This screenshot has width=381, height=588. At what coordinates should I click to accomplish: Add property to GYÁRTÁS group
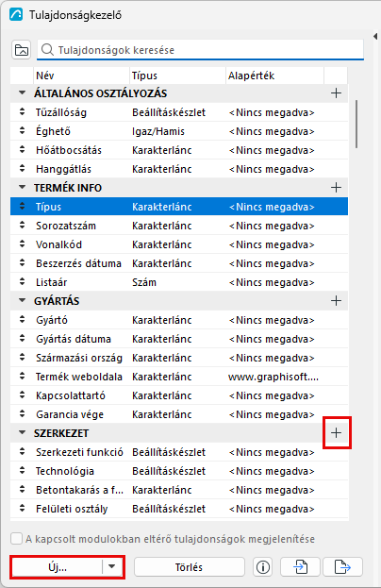(336, 301)
